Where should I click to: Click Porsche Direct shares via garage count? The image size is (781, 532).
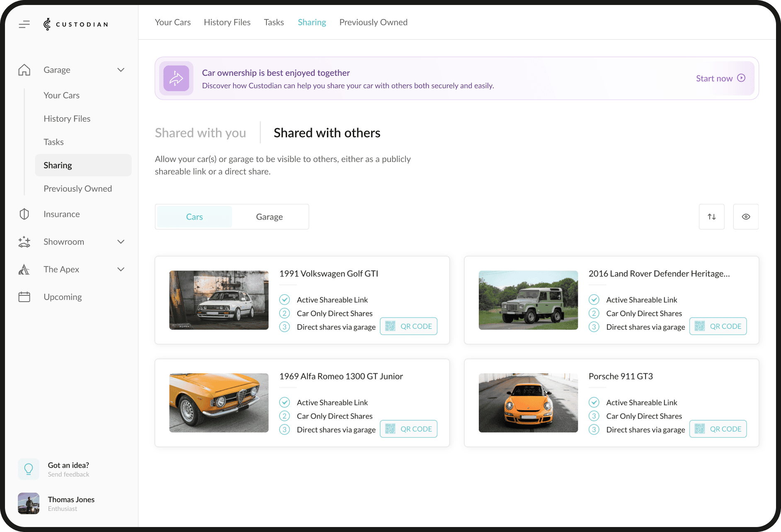[594, 430]
